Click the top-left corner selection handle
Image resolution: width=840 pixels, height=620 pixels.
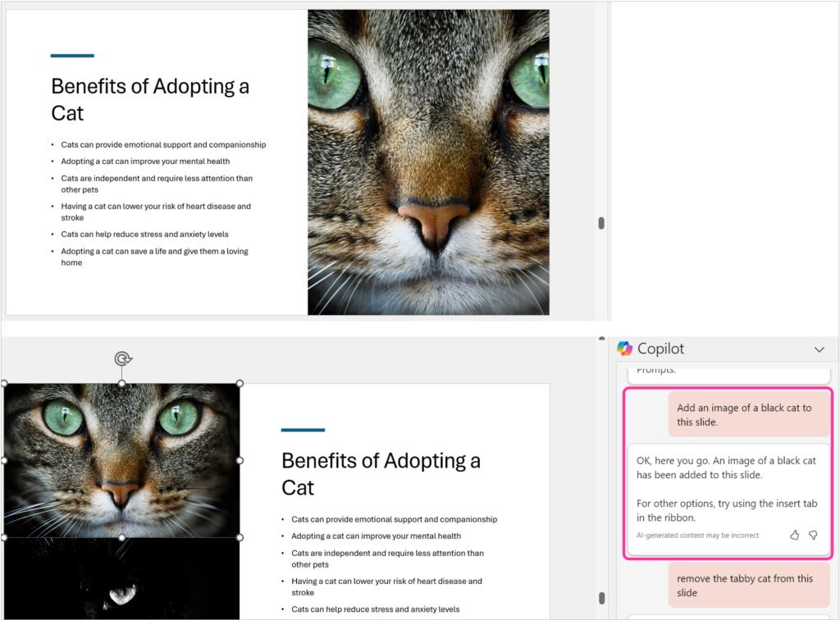pyautogui.click(x=3, y=383)
